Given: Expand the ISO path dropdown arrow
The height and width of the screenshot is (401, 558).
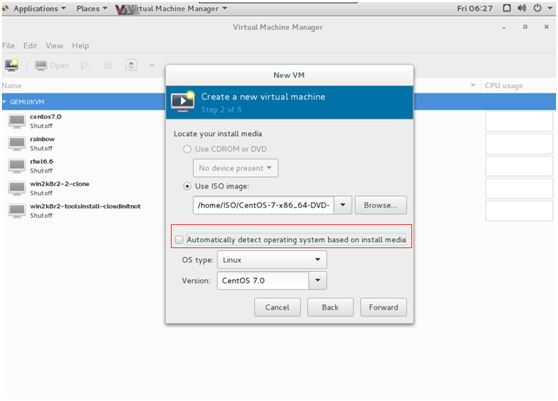Looking at the screenshot, I should (x=343, y=205).
